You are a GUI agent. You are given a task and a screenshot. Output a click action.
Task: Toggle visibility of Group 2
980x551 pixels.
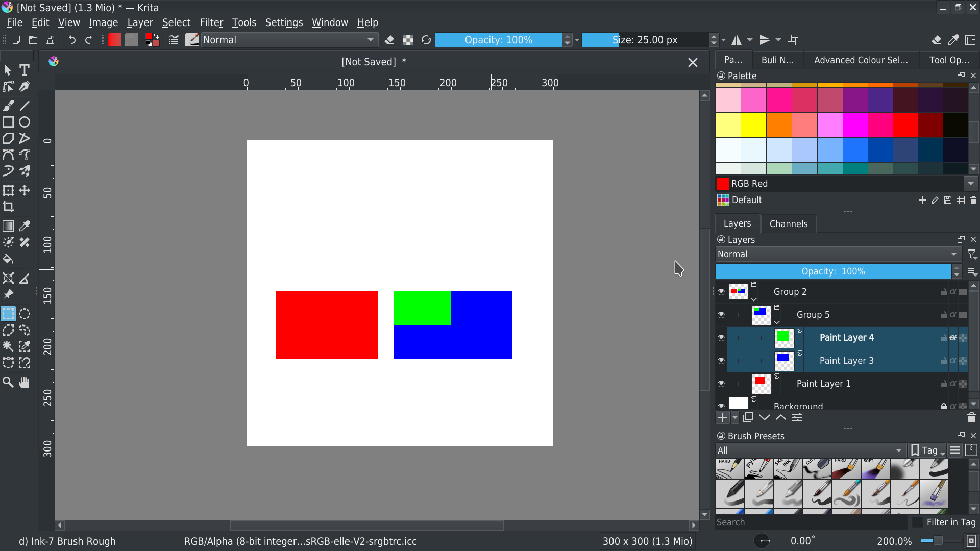721,292
